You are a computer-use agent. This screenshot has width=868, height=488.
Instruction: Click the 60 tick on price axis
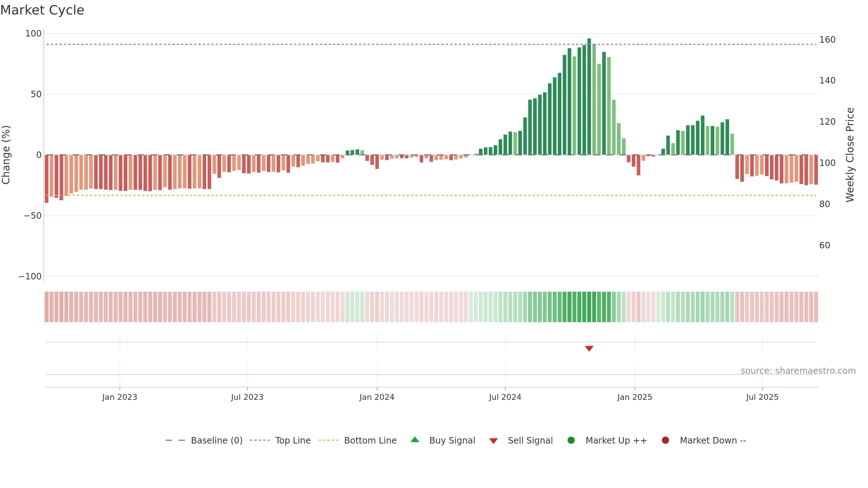tap(825, 245)
